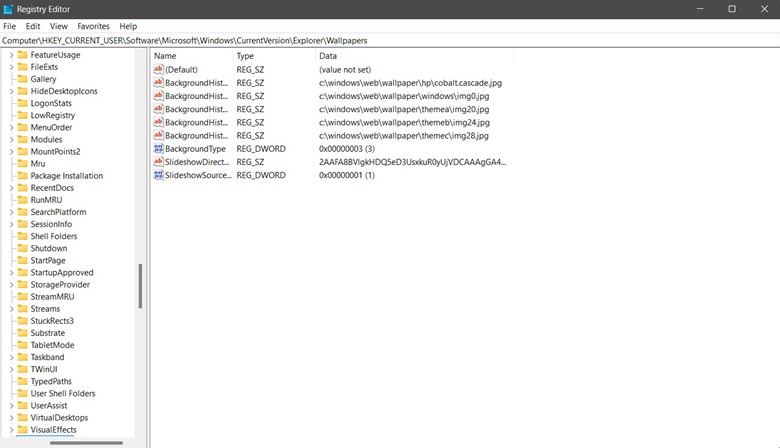Select the data cell 0x00000003 (3)
Screen dimensions: 780x448
pyautogui.click(x=347, y=149)
